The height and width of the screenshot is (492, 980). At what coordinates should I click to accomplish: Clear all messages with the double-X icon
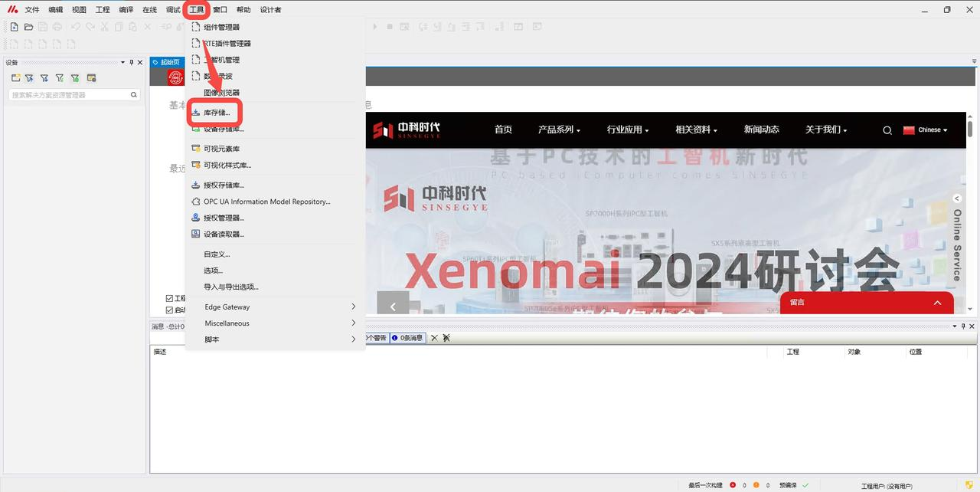(x=446, y=337)
